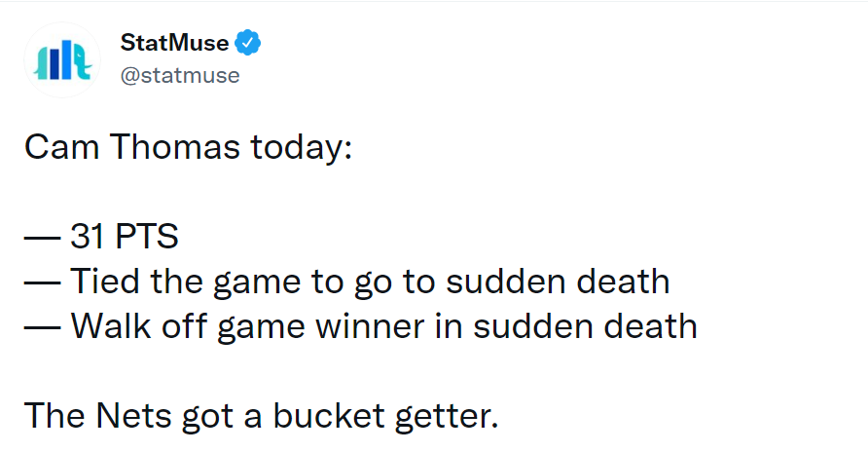Click the dash before 'Walk off'
This screenshot has height=452, width=868.
tap(43, 326)
